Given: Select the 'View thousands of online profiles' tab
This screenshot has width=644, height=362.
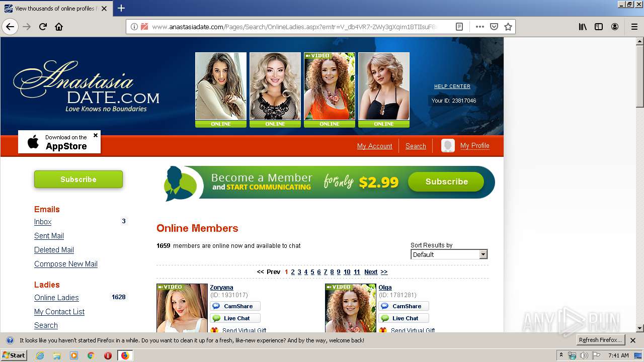Looking at the screenshot, I should coord(55,8).
